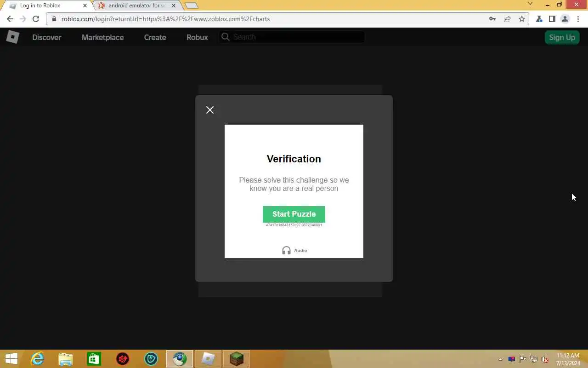Click the search magnifier icon
The image size is (588, 368).
(x=226, y=37)
